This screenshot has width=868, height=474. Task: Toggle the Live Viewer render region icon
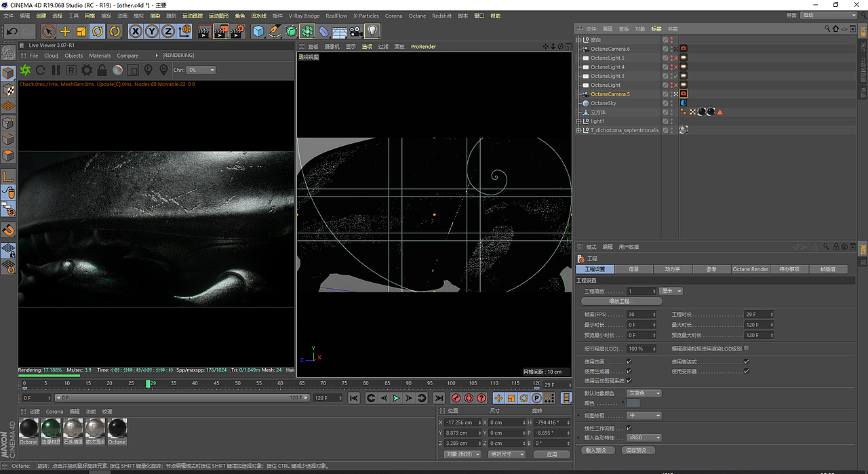[133, 70]
